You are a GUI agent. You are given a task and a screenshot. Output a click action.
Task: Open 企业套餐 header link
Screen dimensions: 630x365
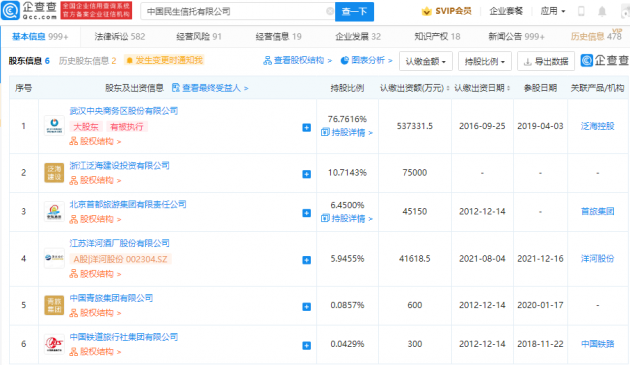pyautogui.click(x=506, y=11)
